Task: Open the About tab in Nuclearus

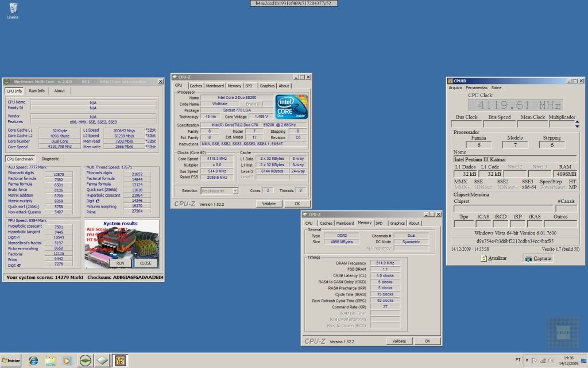Action: click(59, 91)
